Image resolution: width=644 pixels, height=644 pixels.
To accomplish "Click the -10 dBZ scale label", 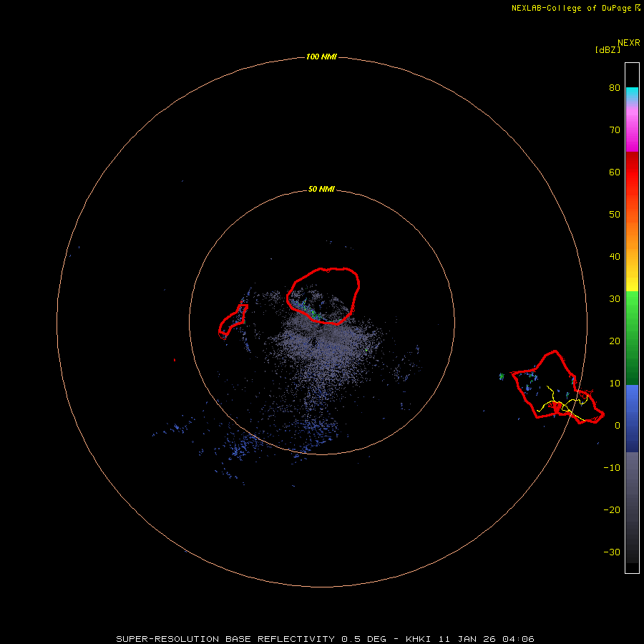I will point(612,468).
